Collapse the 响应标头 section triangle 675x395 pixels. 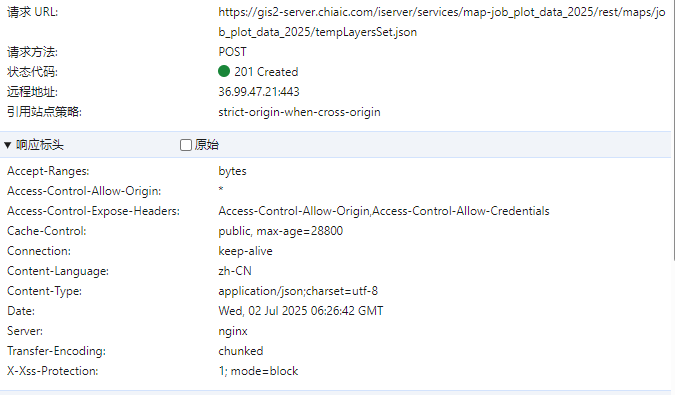click(7, 145)
